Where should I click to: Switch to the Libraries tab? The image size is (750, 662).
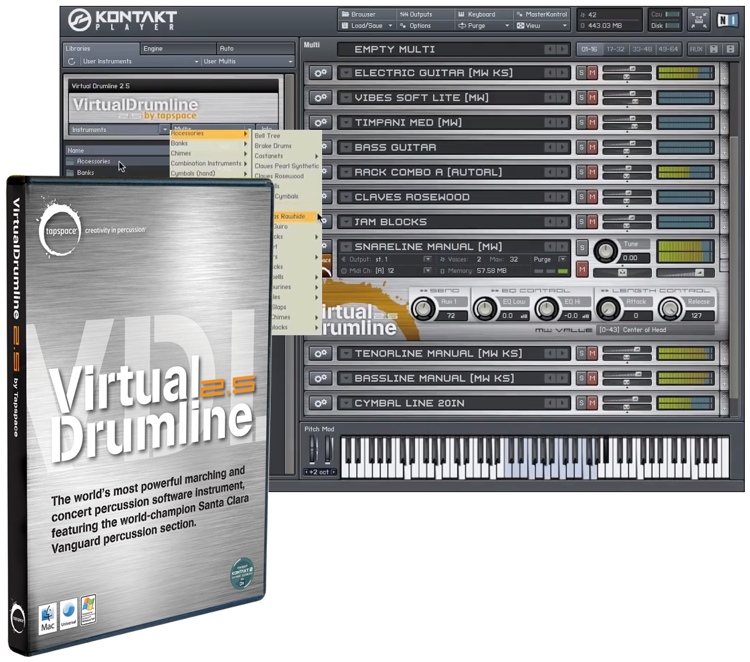click(101, 48)
